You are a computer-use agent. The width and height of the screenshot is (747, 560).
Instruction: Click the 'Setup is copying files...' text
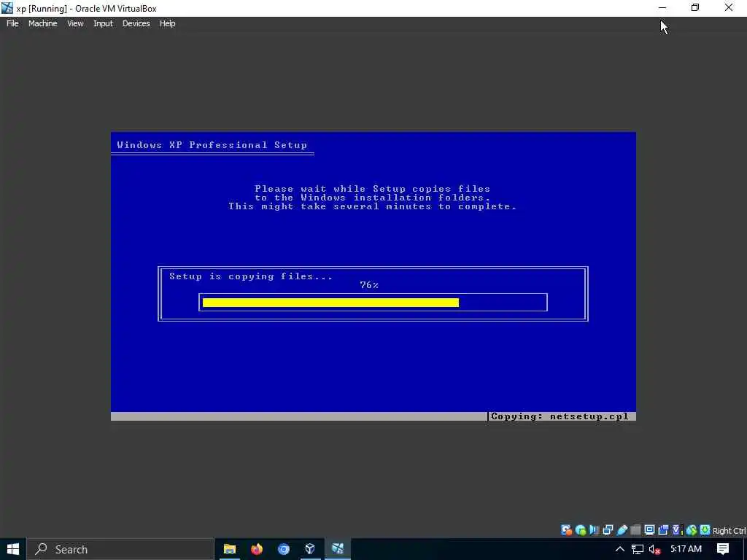(x=251, y=276)
